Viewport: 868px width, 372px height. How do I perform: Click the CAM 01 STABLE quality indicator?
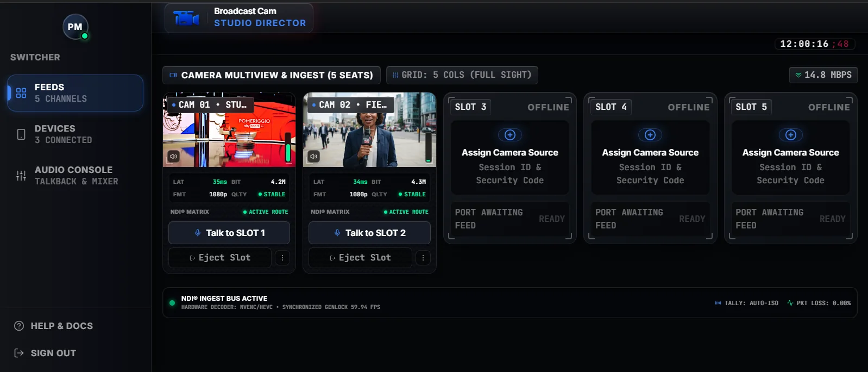point(272,194)
